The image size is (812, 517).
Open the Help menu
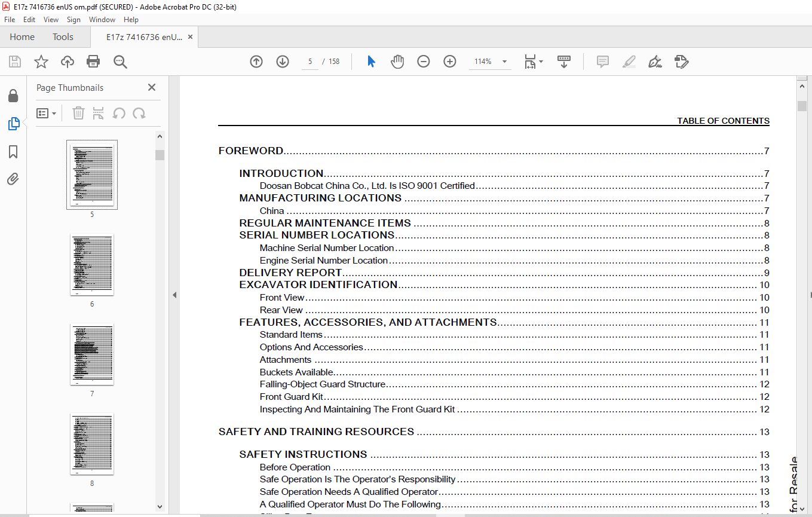pos(131,20)
